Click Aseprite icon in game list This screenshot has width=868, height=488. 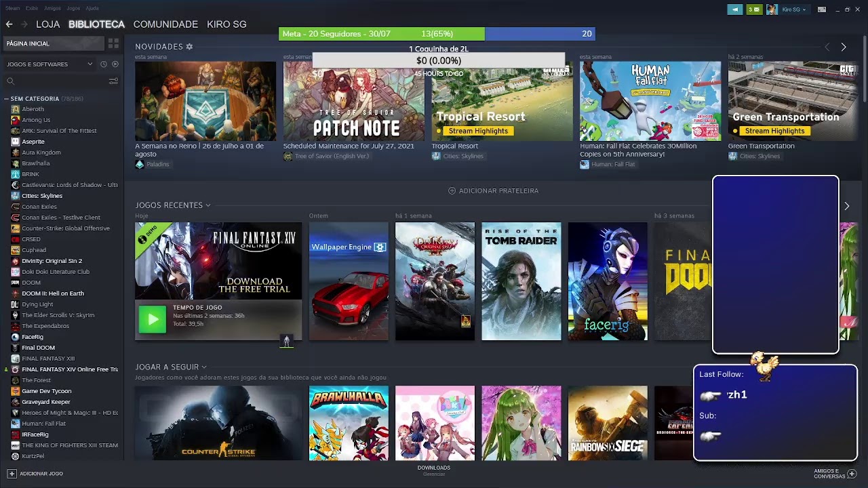16,142
